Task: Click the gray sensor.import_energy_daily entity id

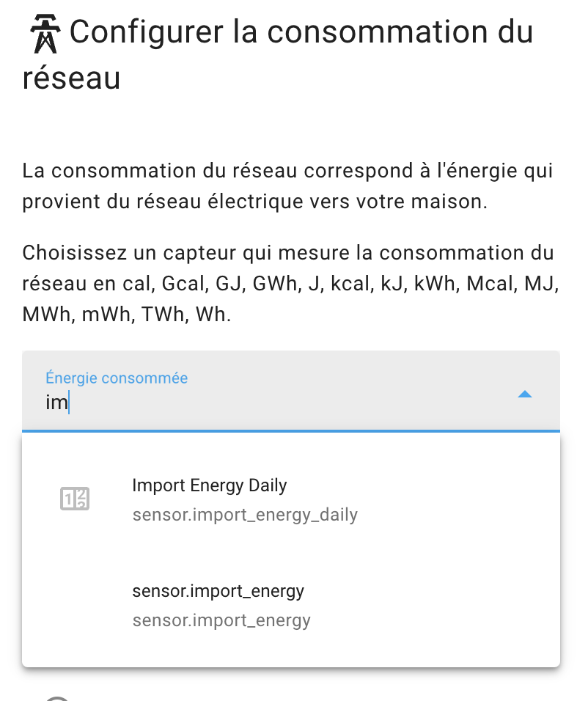Action: click(x=245, y=515)
